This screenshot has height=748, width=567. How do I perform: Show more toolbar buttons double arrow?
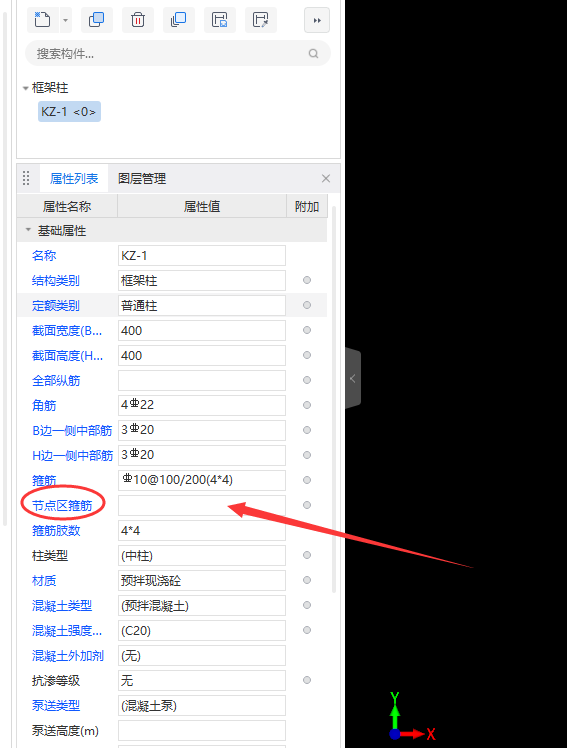(317, 20)
